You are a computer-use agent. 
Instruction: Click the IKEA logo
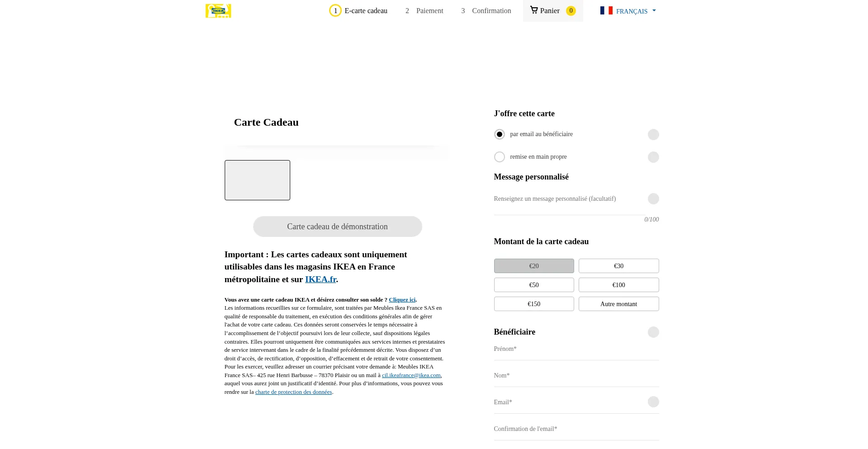[x=218, y=11]
